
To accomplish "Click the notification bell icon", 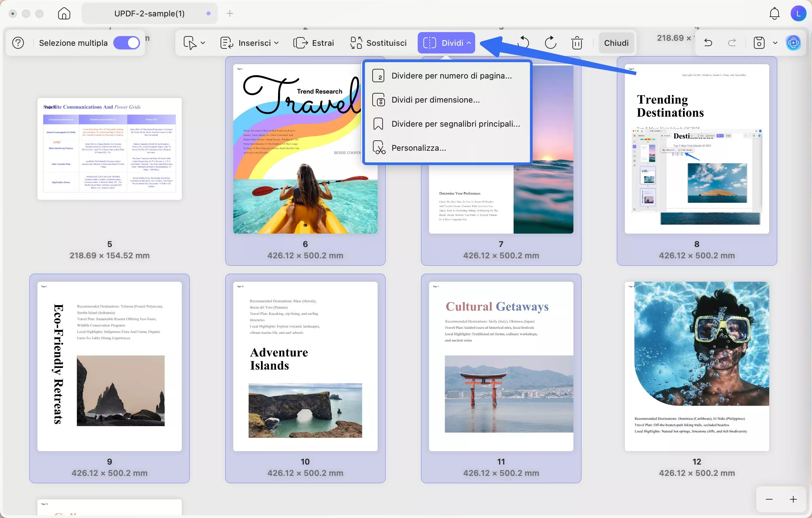I will pyautogui.click(x=774, y=13).
